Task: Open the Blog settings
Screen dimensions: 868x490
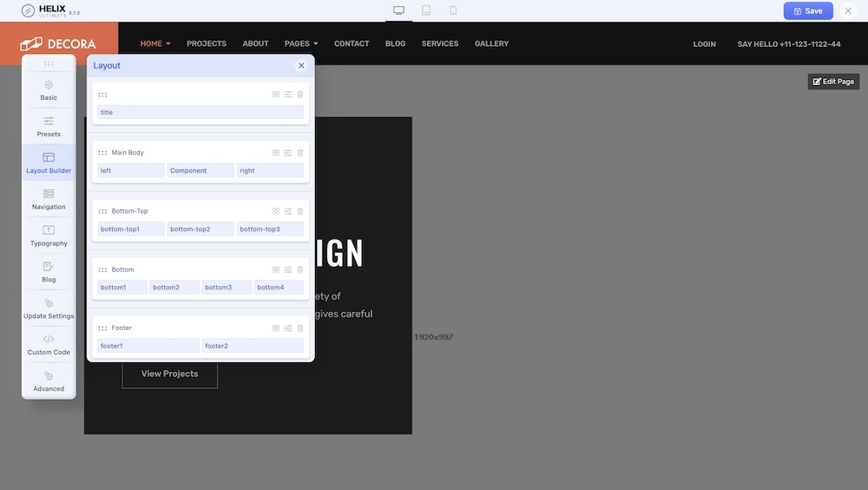Action: click(49, 272)
